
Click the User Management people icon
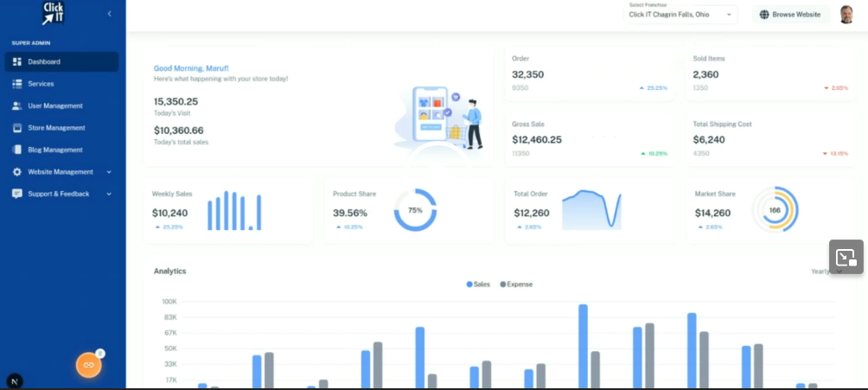pos(17,106)
